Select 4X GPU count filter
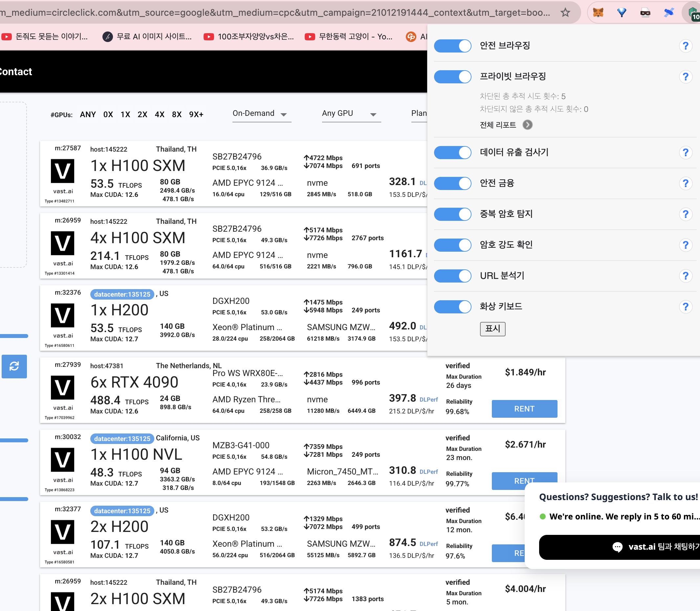The image size is (700, 611). [159, 115]
